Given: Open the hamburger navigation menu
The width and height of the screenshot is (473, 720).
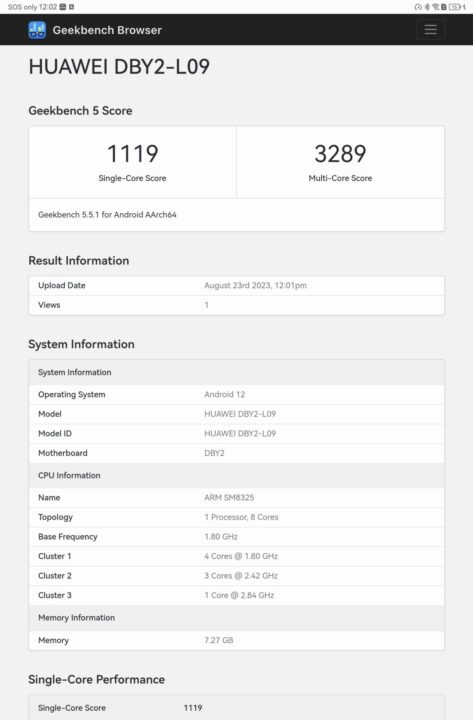Looking at the screenshot, I should click(x=430, y=29).
